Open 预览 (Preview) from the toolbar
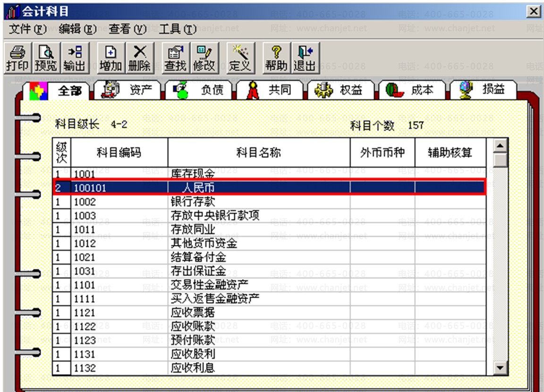544x392 pixels. tap(46, 58)
